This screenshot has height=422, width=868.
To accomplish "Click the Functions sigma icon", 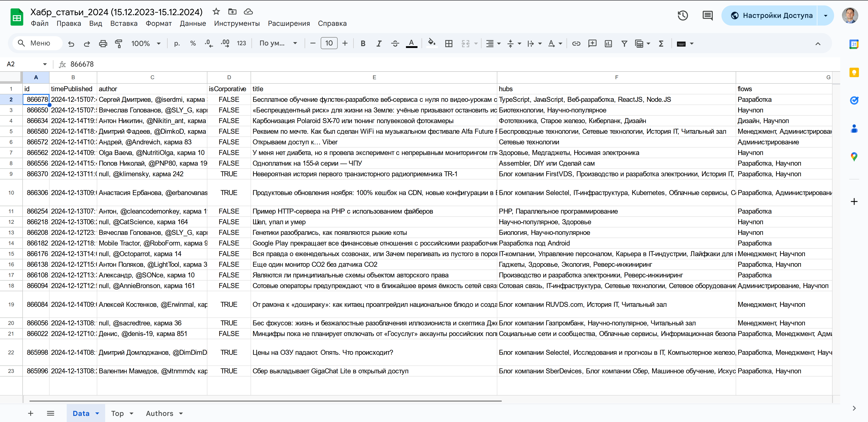I will click(x=661, y=43).
